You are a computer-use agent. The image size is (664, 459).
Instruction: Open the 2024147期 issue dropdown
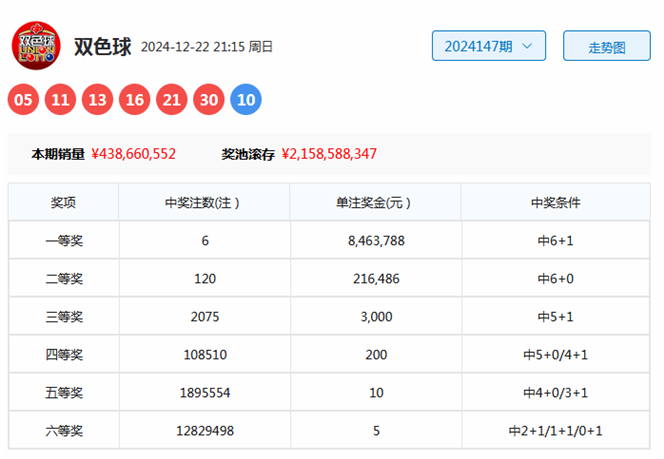[x=488, y=46]
